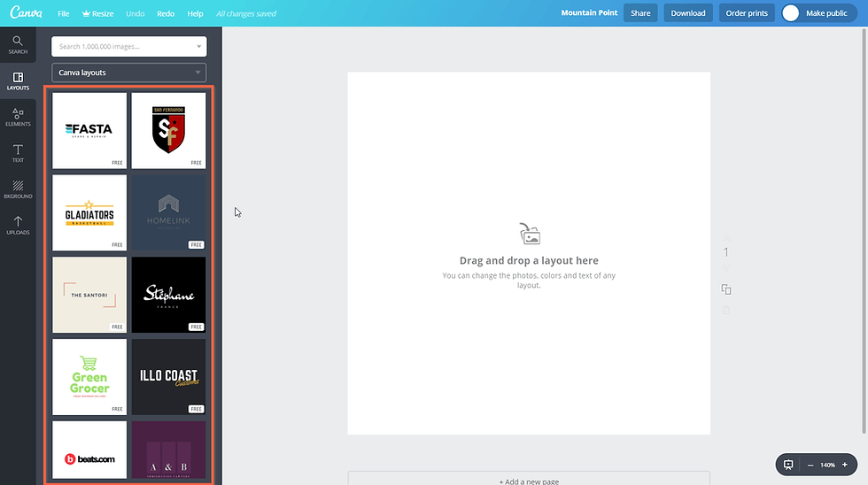Viewport: 868px width, 485px height.
Task: Click Add a new page button
Action: [x=529, y=479]
